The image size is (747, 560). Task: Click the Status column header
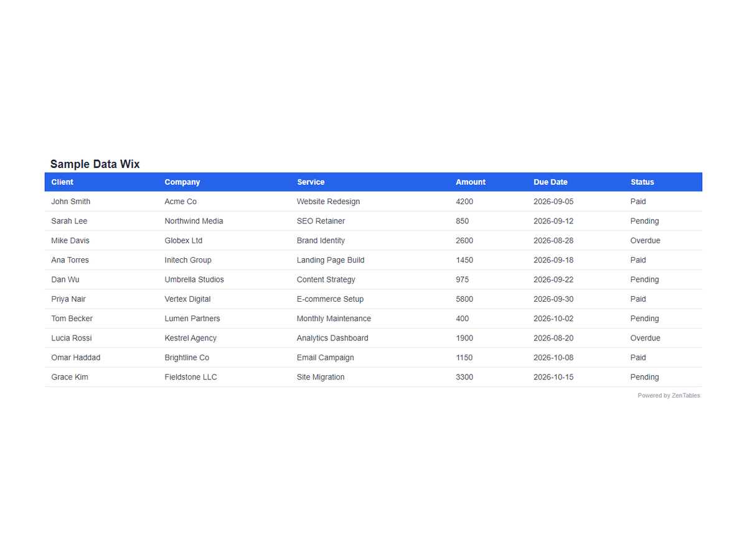click(x=642, y=182)
